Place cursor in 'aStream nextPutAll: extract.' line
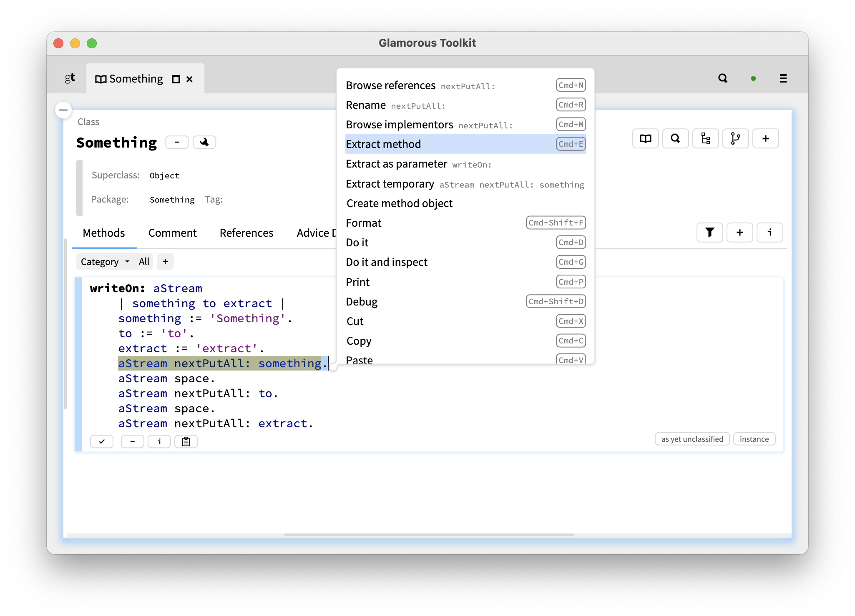 coord(216,423)
